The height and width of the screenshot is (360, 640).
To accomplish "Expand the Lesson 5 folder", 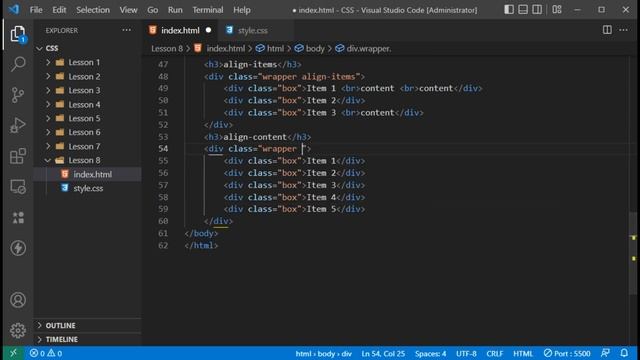I will (x=48, y=118).
